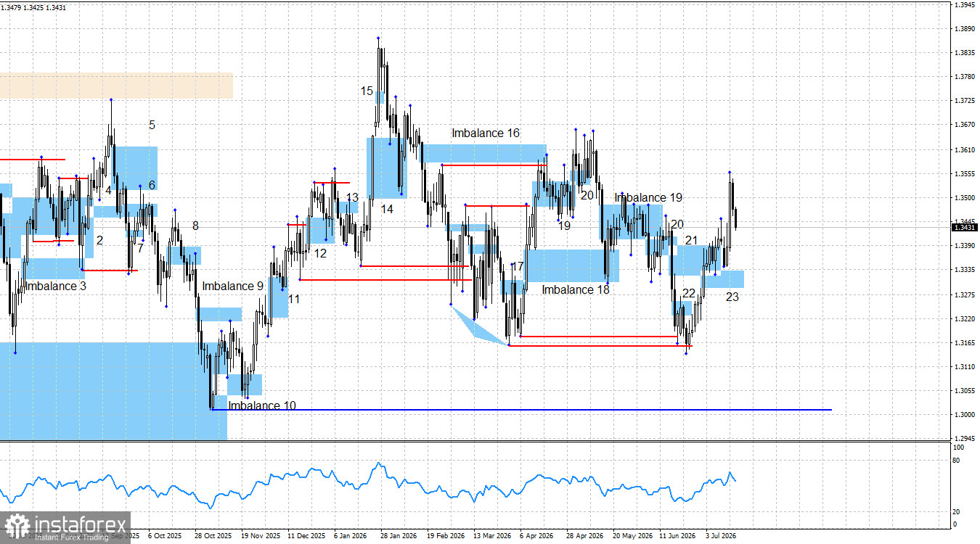Click the 1.2945 price axis label
Screen dimensions: 980x544
pos(965,440)
